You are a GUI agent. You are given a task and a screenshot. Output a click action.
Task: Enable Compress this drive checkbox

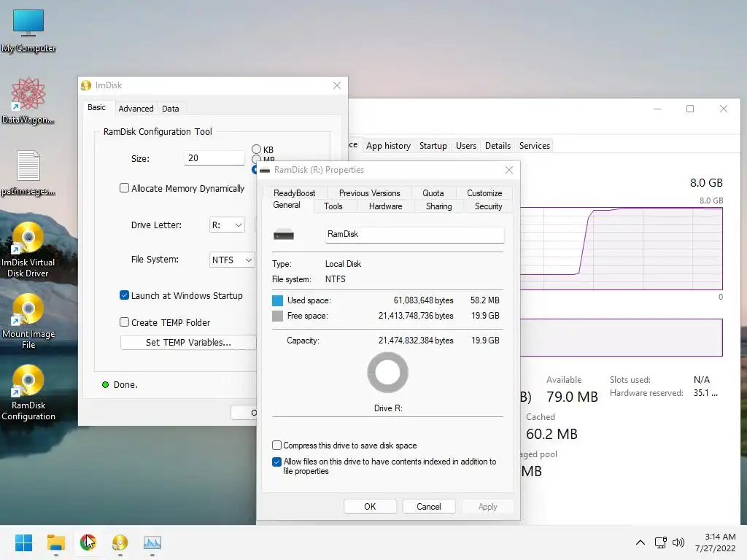pyautogui.click(x=276, y=446)
